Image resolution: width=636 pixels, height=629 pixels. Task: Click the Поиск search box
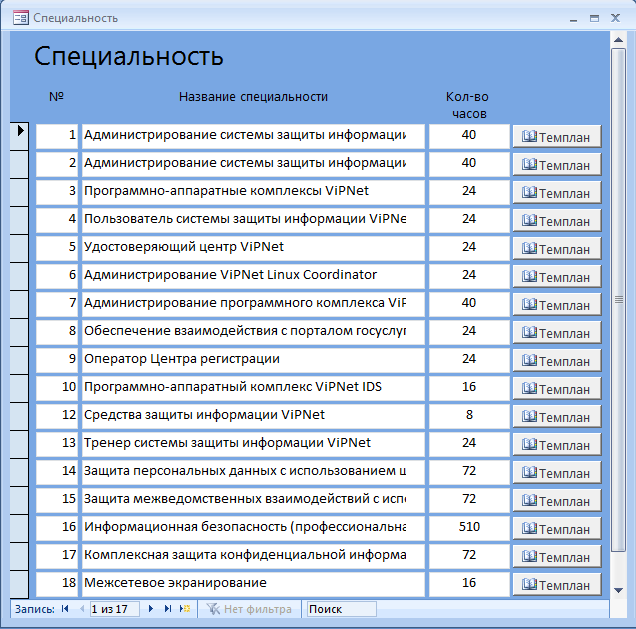click(x=341, y=609)
